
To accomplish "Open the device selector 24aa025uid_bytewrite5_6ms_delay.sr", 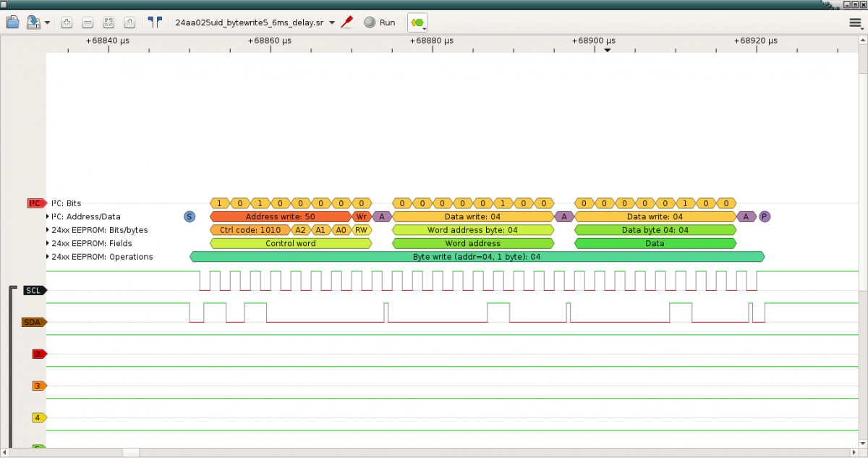I will tap(255, 22).
